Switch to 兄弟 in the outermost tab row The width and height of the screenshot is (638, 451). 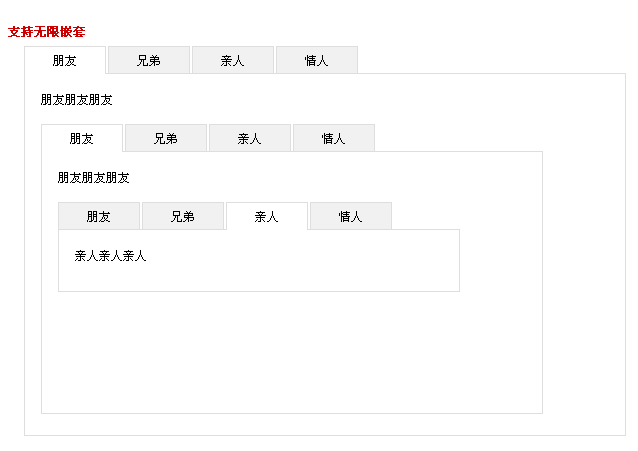(x=149, y=60)
